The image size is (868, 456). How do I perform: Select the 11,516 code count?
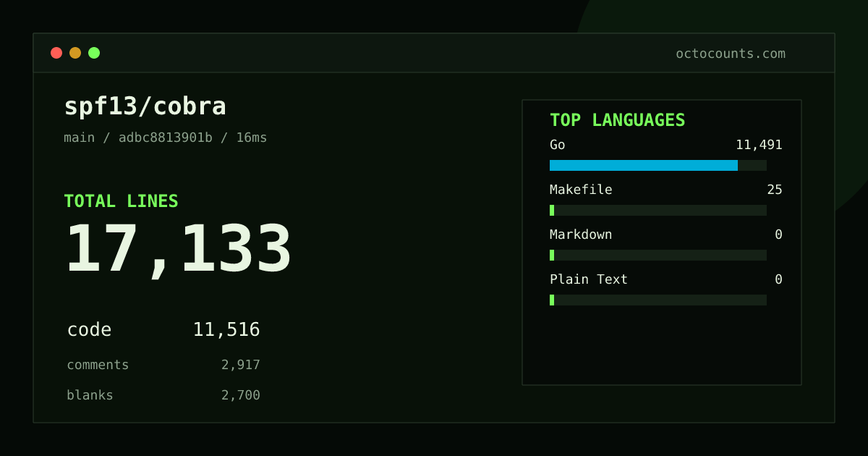coord(226,330)
